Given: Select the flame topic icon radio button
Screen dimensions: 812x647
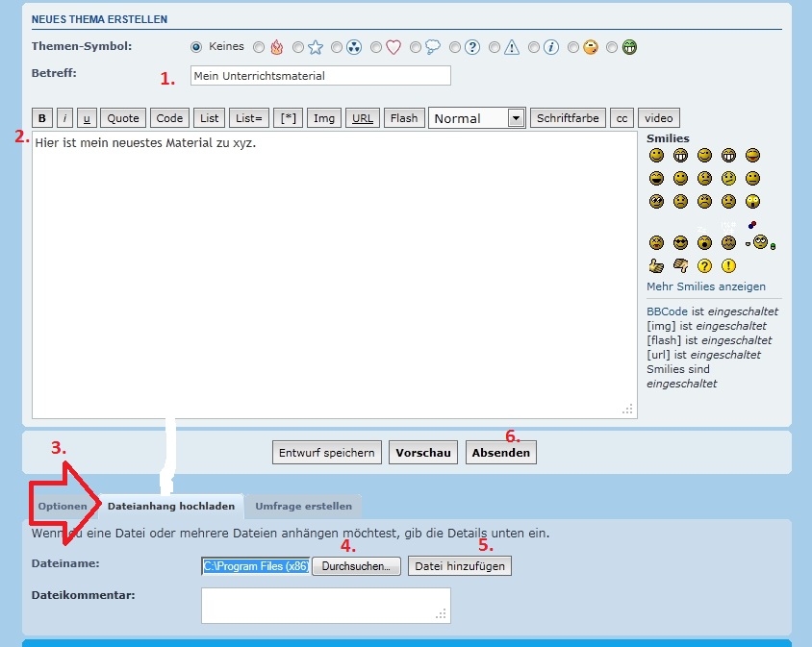Looking at the screenshot, I should (259, 47).
